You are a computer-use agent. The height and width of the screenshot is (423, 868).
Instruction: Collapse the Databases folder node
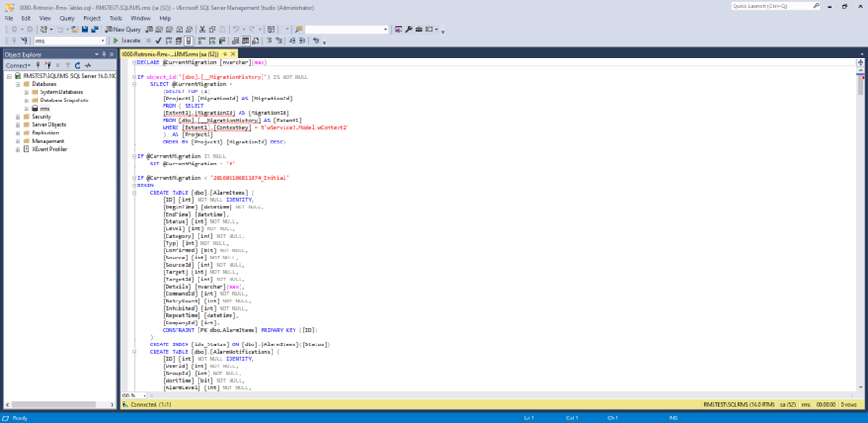click(18, 84)
